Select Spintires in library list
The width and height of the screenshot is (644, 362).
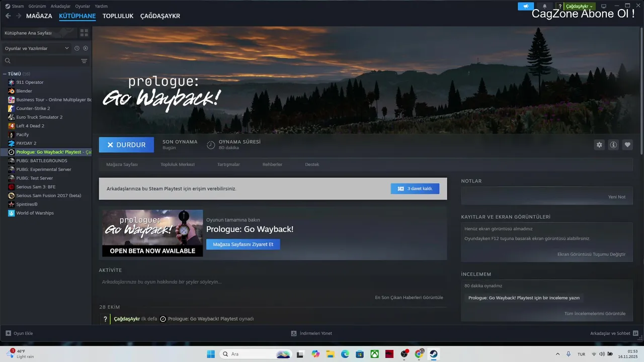tap(27, 205)
